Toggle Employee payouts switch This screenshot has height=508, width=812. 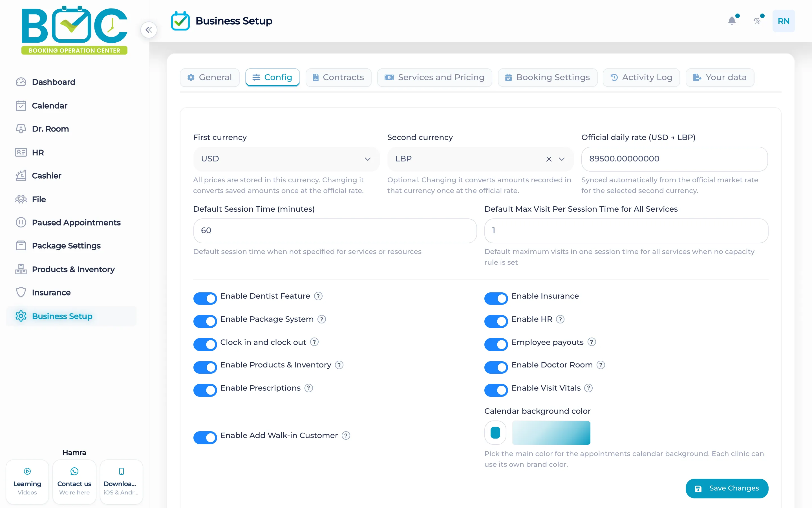pyautogui.click(x=496, y=344)
